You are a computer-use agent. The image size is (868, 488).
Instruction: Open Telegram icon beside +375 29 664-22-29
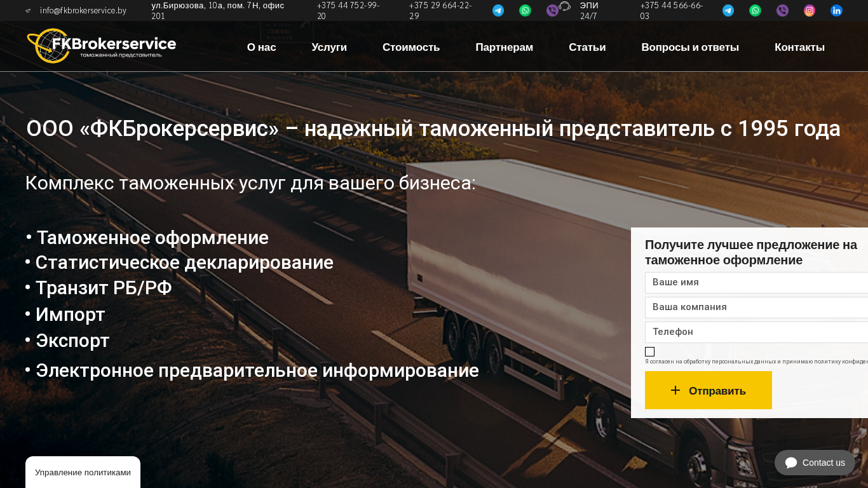(498, 11)
